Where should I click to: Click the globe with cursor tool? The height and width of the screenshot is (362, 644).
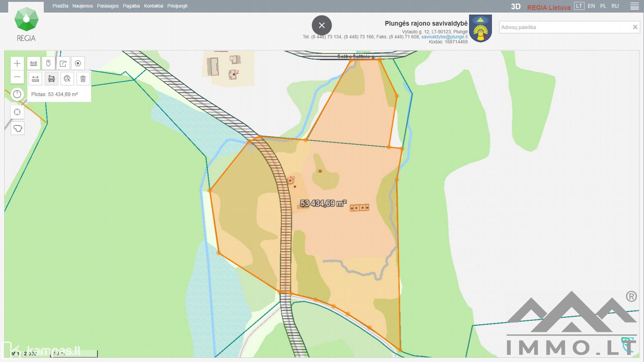pos(67,79)
